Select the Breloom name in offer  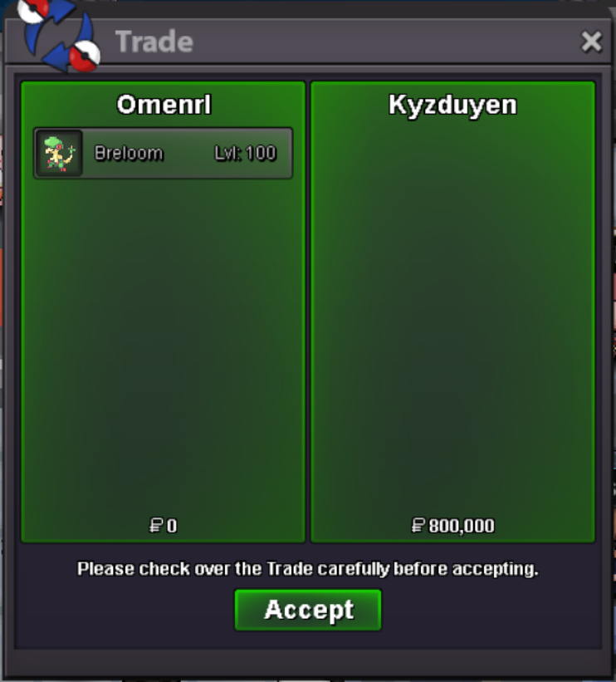129,153
